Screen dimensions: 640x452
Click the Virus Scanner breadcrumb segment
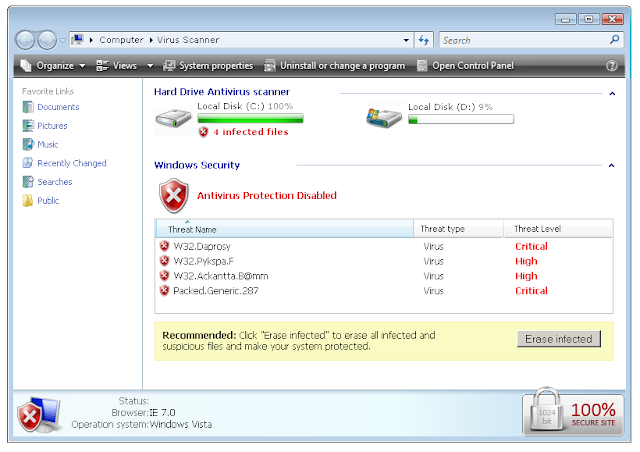pyautogui.click(x=188, y=40)
